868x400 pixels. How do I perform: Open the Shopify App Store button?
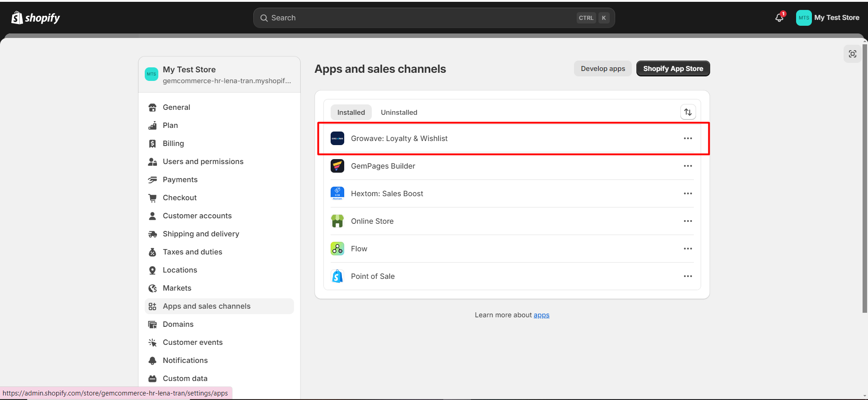pos(673,69)
